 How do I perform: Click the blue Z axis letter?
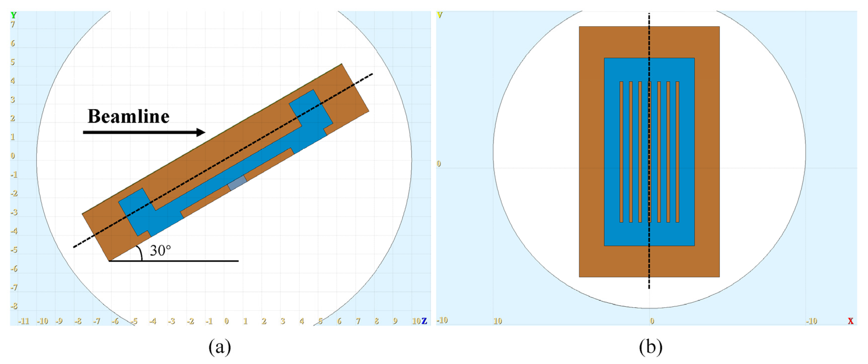424,321
